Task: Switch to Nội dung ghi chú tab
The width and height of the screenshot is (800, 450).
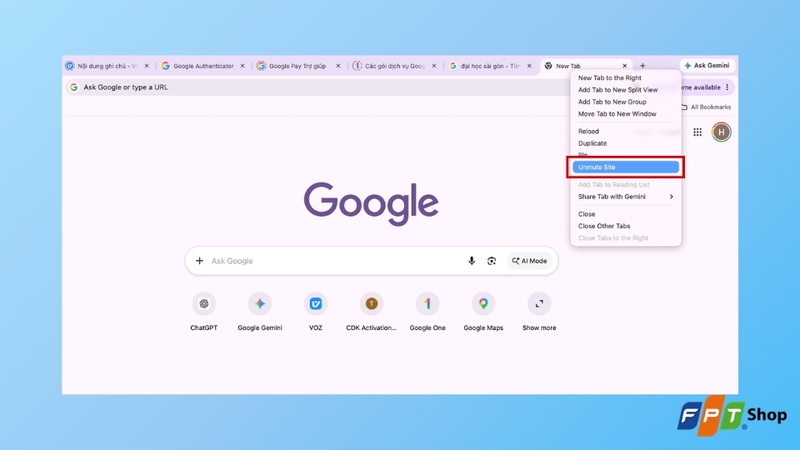Action: [x=103, y=66]
